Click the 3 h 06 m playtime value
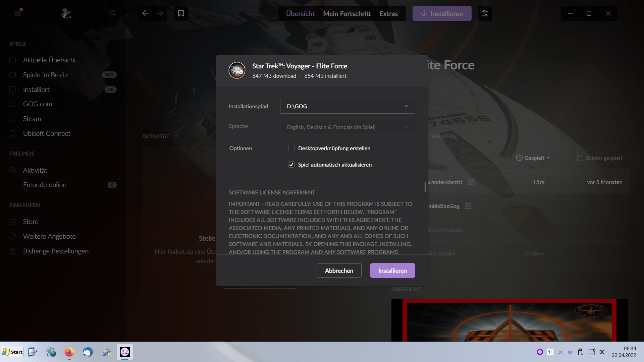Screen dimensions: 644x362 (x=534, y=253)
